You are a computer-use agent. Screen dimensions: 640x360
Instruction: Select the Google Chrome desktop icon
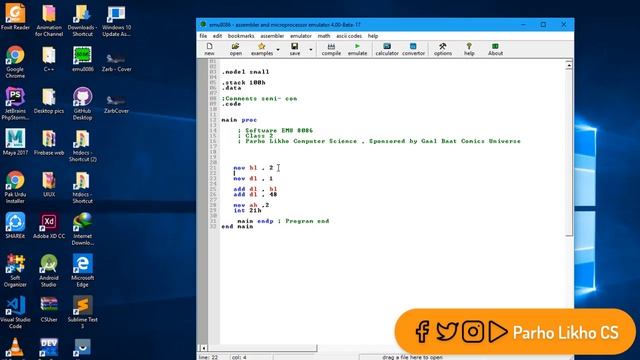(x=15, y=62)
